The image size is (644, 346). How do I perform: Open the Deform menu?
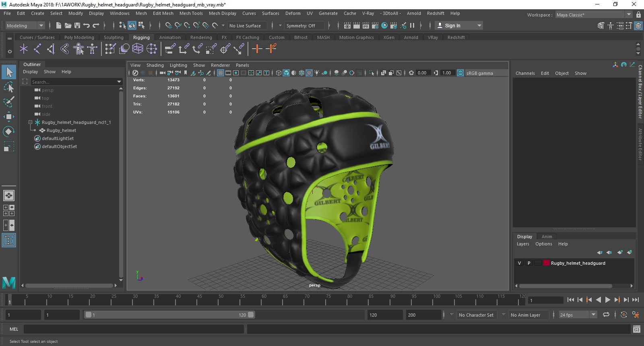[x=293, y=13]
